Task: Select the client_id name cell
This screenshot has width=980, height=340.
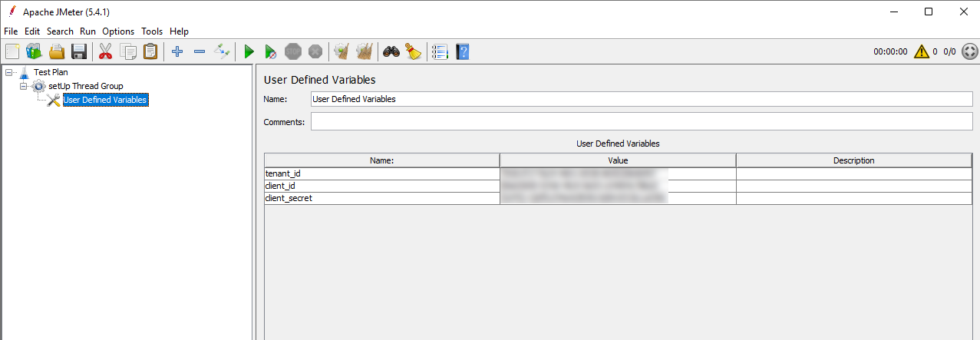Action: click(381, 186)
